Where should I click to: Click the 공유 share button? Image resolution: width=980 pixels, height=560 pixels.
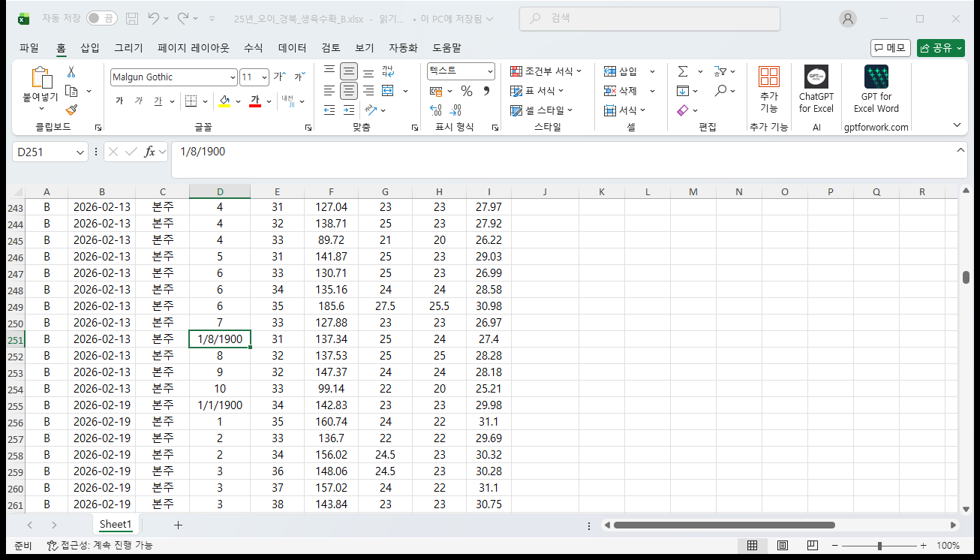(941, 48)
